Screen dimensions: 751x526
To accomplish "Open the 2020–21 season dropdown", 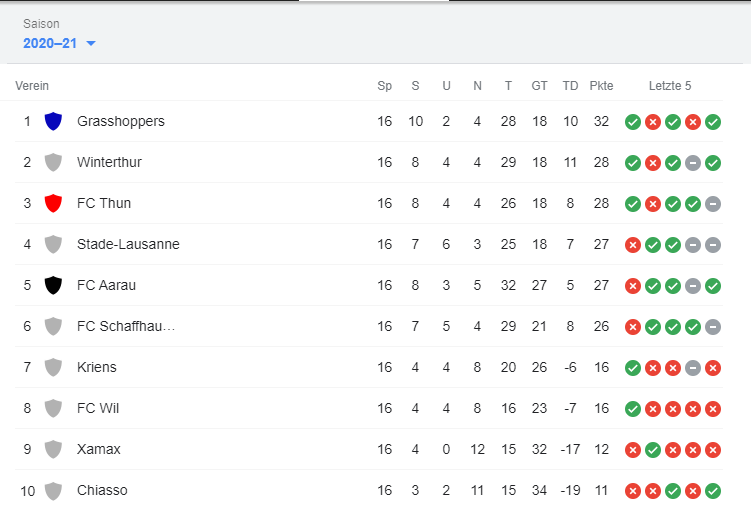I will pos(59,44).
